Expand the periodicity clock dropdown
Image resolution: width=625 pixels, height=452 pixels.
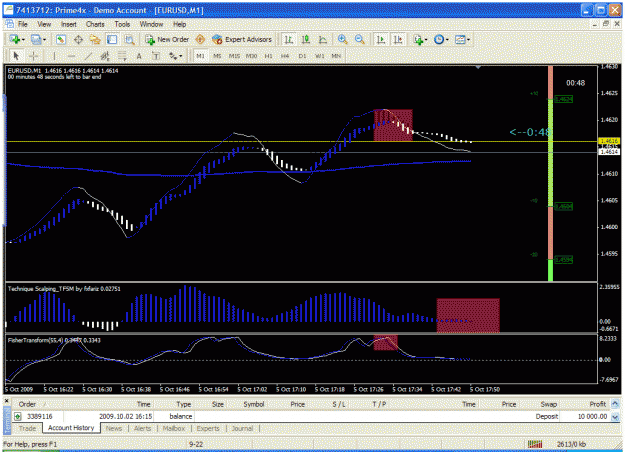(447, 40)
